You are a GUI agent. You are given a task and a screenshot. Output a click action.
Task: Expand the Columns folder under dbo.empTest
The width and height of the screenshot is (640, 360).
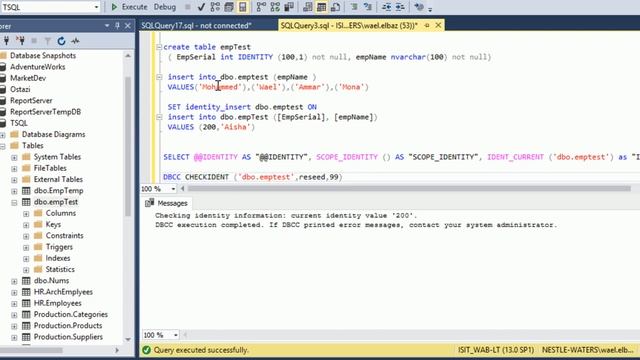[x=26, y=213]
